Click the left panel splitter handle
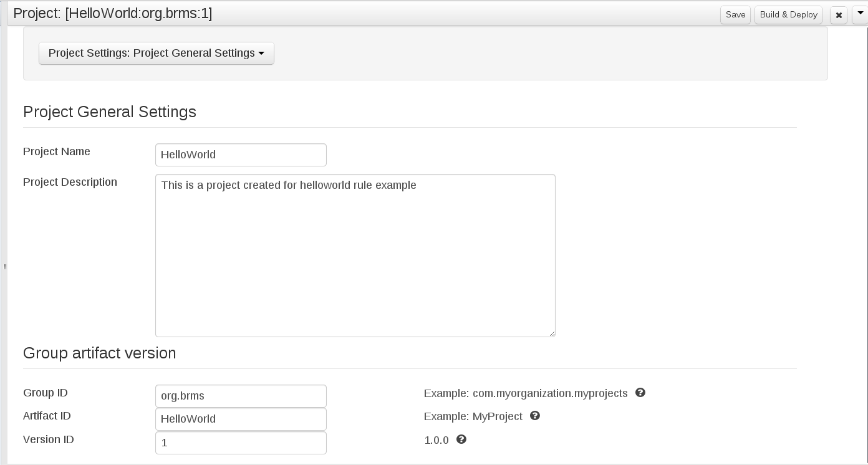 (4, 267)
